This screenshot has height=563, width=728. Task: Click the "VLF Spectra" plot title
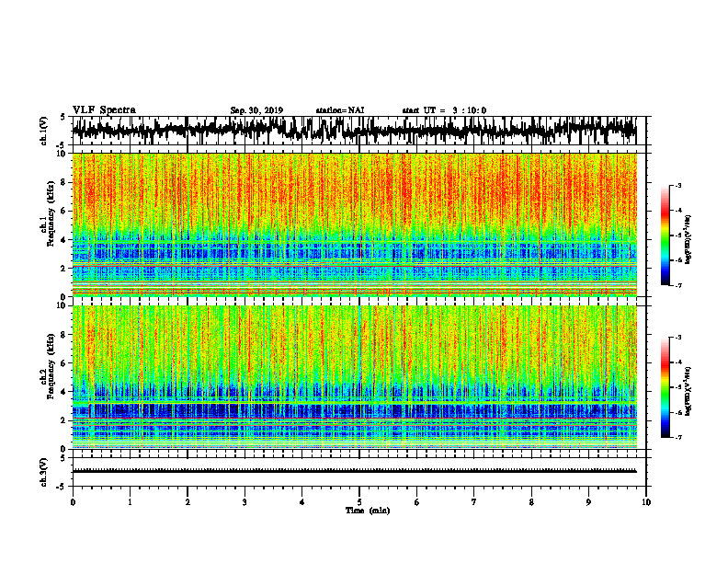[104, 110]
